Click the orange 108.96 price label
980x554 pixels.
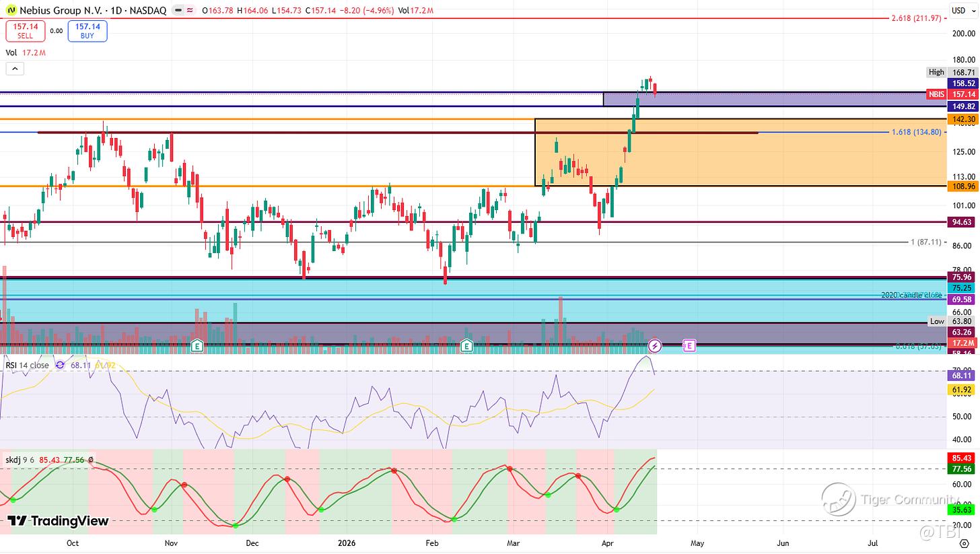pyautogui.click(x=963, y=186)
